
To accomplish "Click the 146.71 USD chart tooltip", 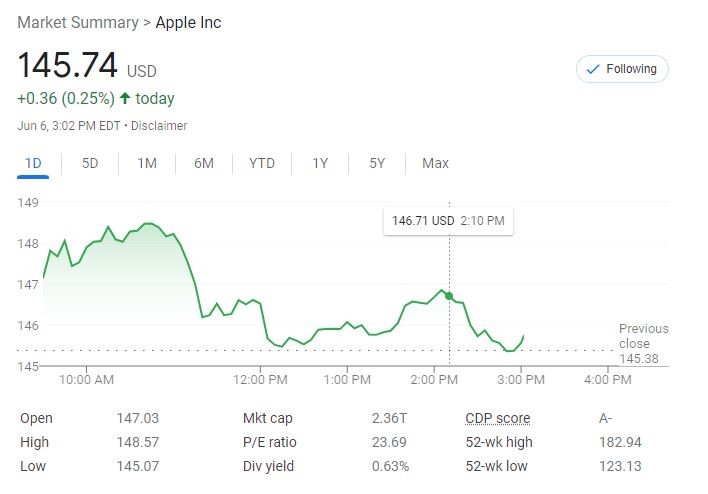I will click(448, 220).
